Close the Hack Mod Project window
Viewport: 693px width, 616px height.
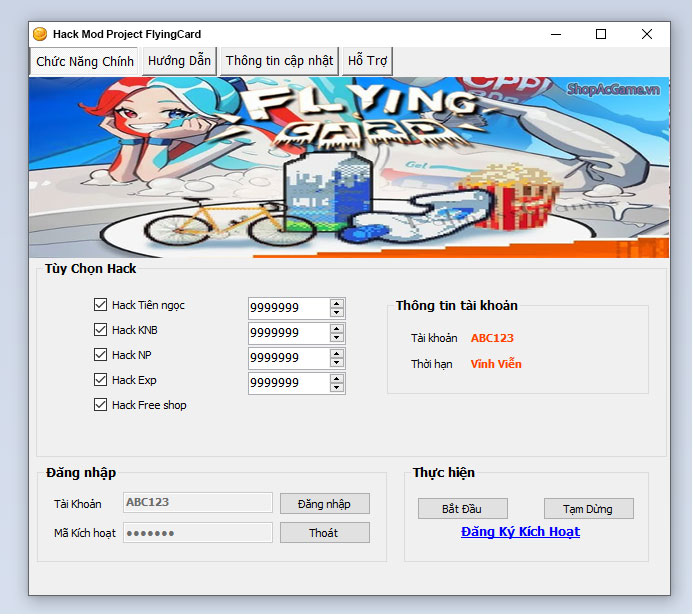tap(647, 34)
